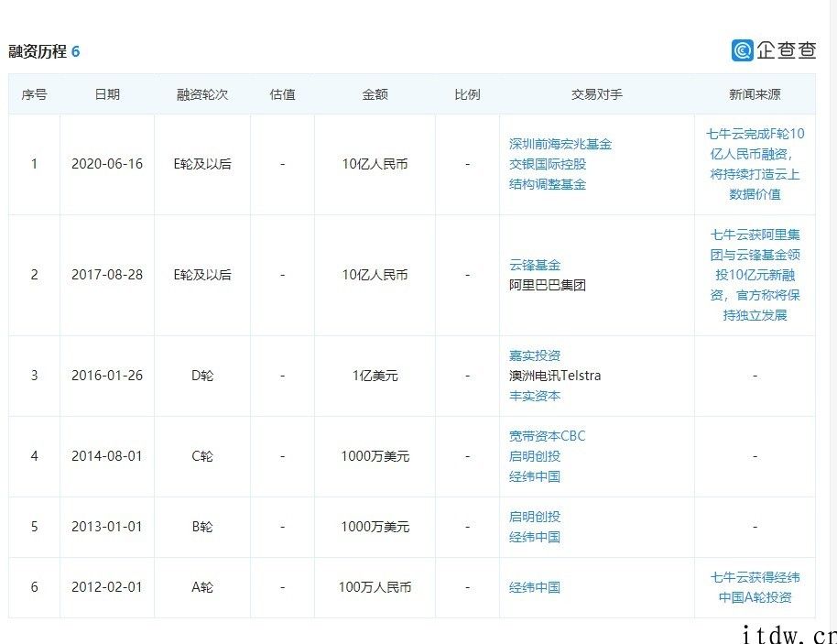Select the 序号 column header
The image size is (837, 644).
pyautogui.click(x=34, y=94)
